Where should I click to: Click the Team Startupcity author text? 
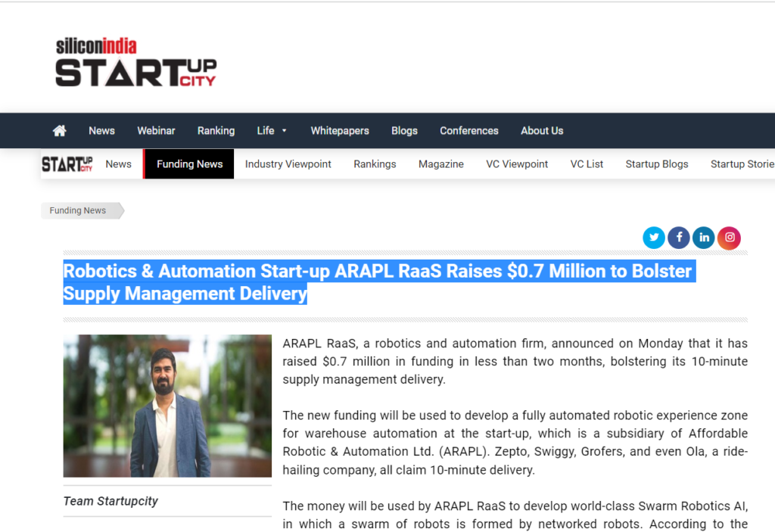[110, 501]
